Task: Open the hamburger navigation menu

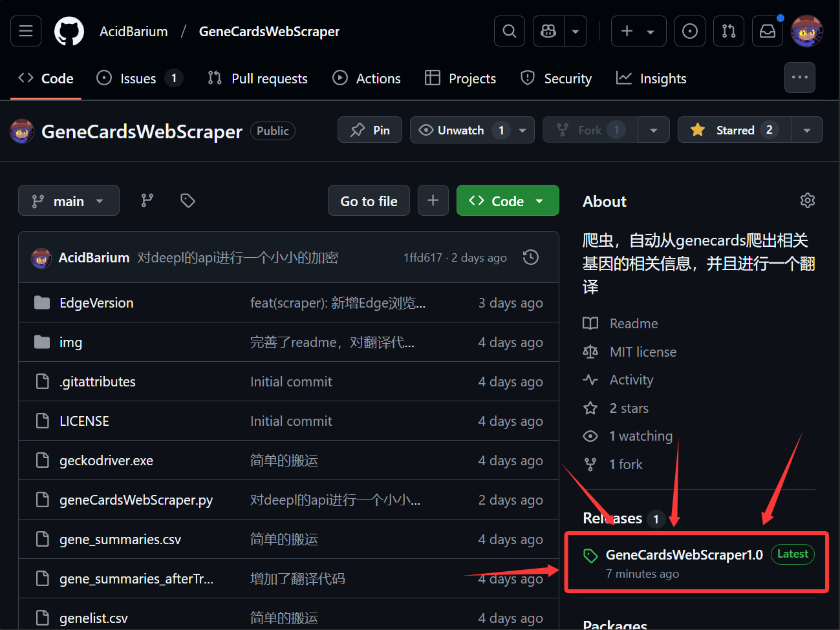Action: [x=26, y=31]
